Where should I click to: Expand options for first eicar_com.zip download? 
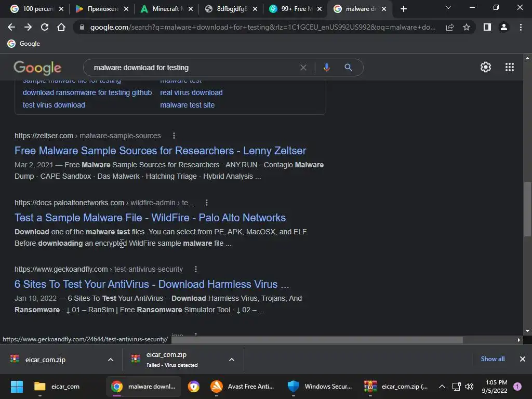111,360
